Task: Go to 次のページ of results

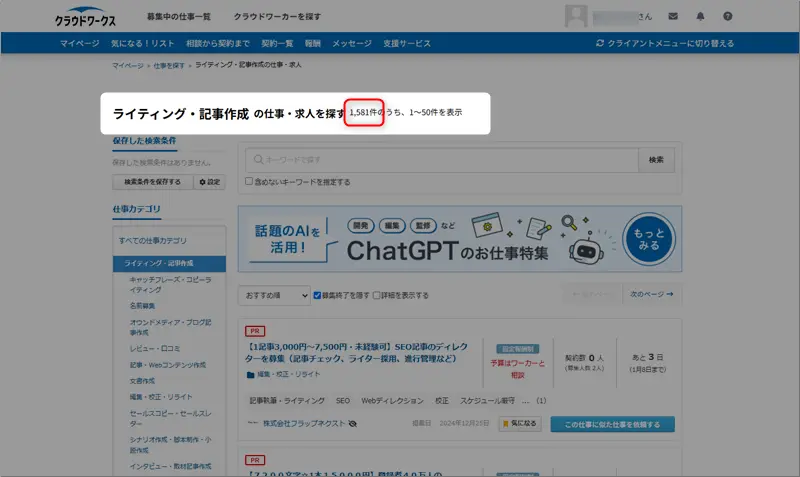Action: tap(650, 295)
